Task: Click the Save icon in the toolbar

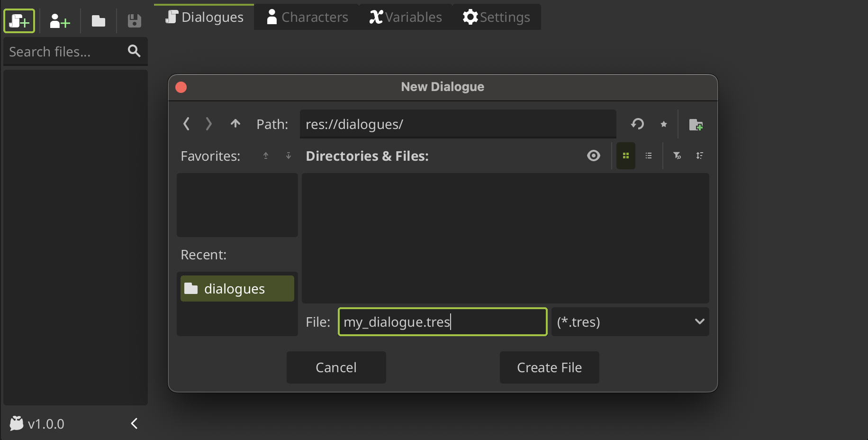Action: click(x=134, y=20)
